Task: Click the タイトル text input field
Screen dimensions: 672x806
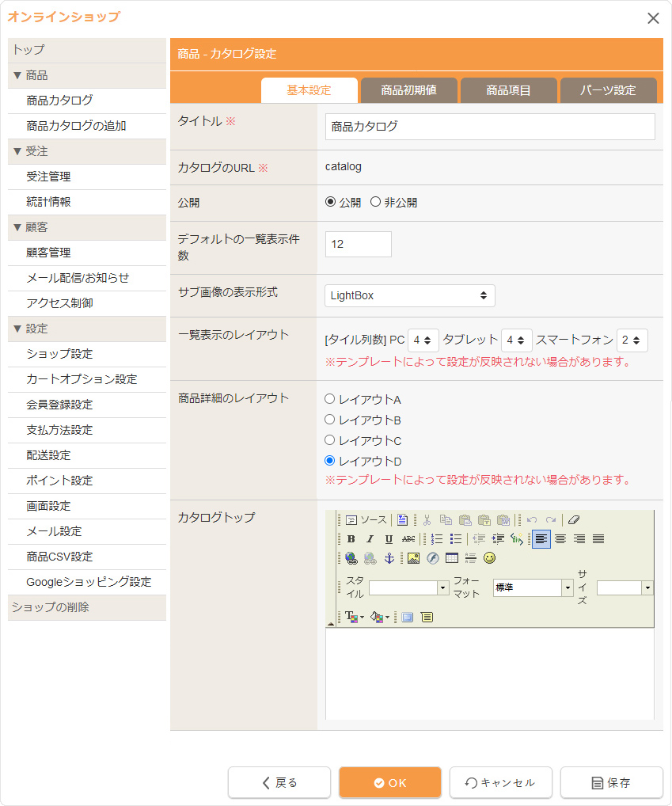Action: (x=490, y=127)
